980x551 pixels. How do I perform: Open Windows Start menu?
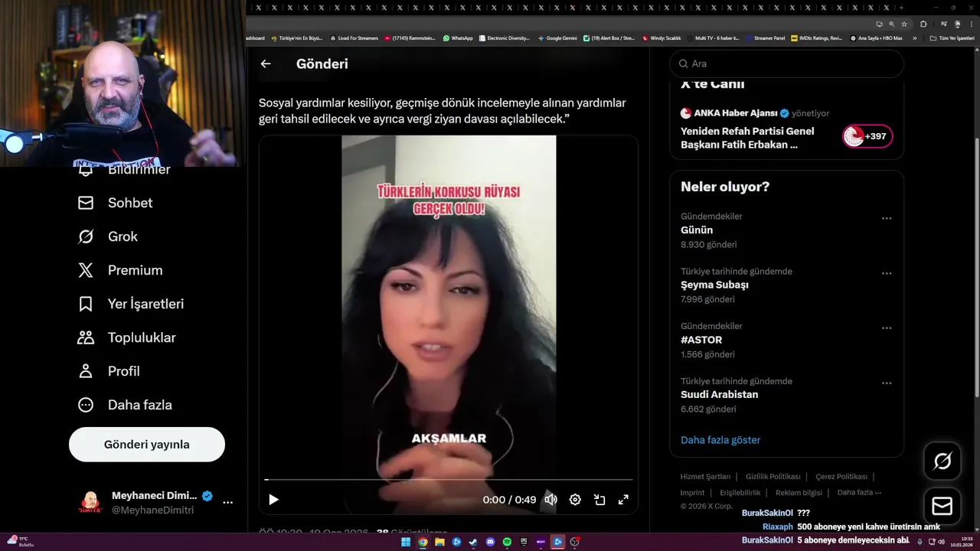(406, 542)
